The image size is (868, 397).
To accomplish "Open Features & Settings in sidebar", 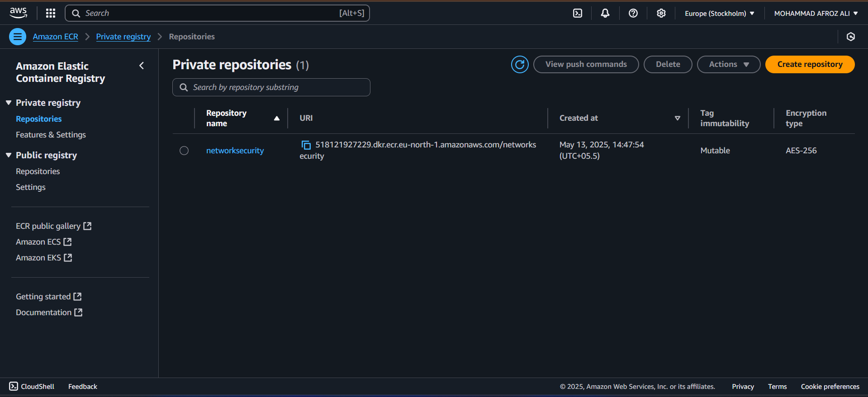I will click(x=51, y=135).
